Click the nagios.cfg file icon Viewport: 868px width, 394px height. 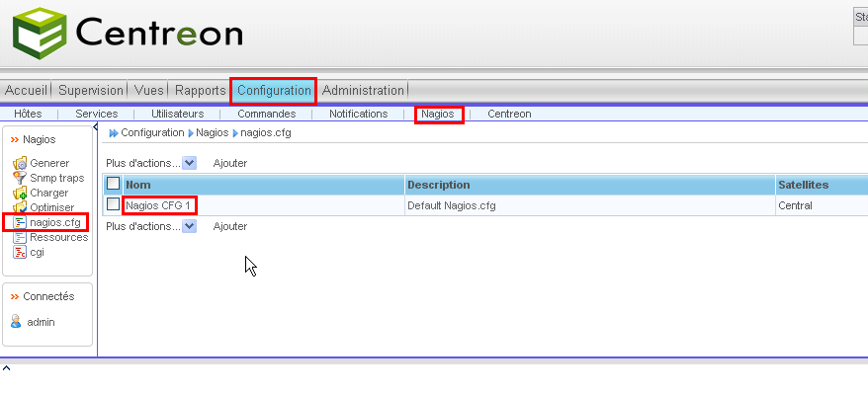point(20,223)
